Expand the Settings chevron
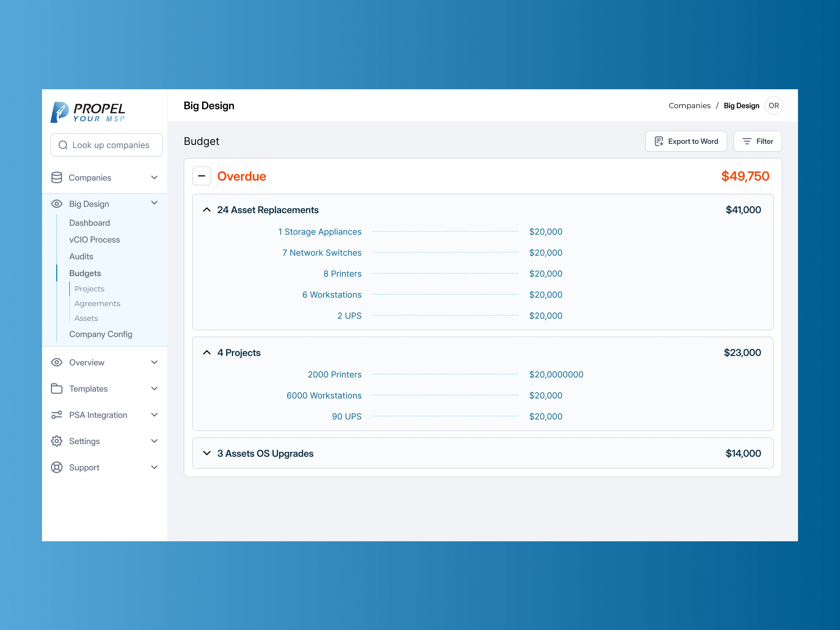 click(154, 441)
